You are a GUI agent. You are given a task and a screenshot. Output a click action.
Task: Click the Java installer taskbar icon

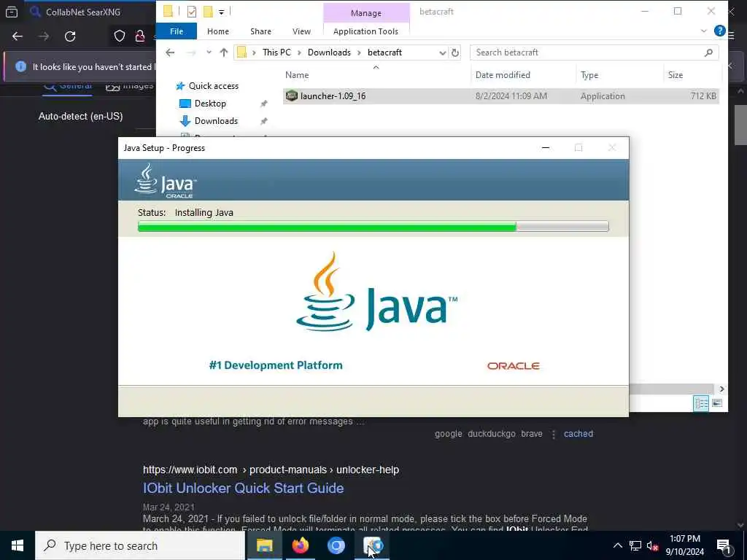[x=372, y=545]
